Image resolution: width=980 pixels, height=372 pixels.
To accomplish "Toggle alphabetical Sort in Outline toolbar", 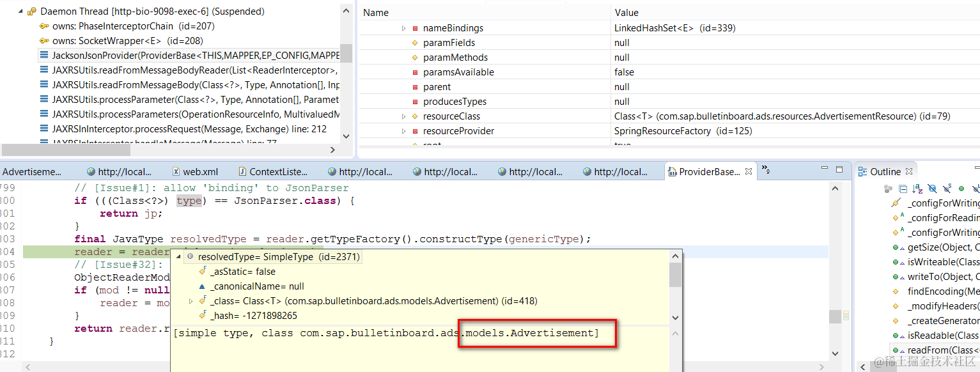I will click(917, 189).
